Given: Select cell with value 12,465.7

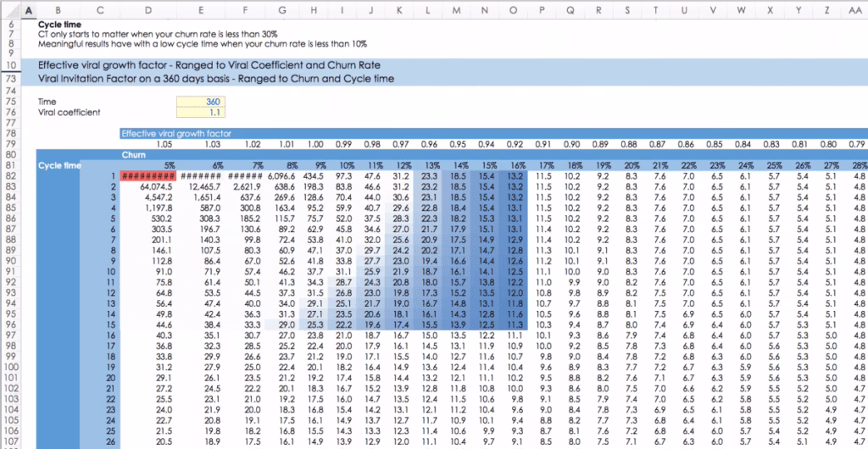Looking at the screenshot, I should (x=201, y=186).
